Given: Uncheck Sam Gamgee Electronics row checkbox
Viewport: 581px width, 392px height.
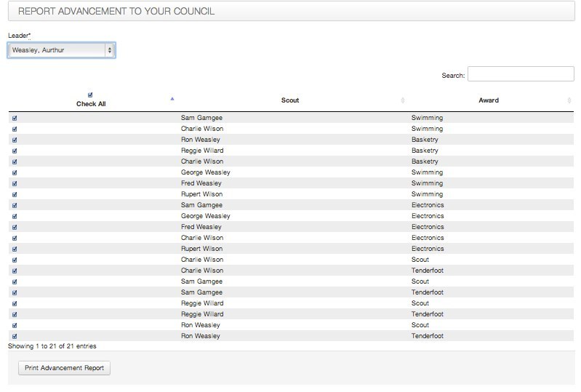Looking at the screenshot, I should [x=15, y=205].
